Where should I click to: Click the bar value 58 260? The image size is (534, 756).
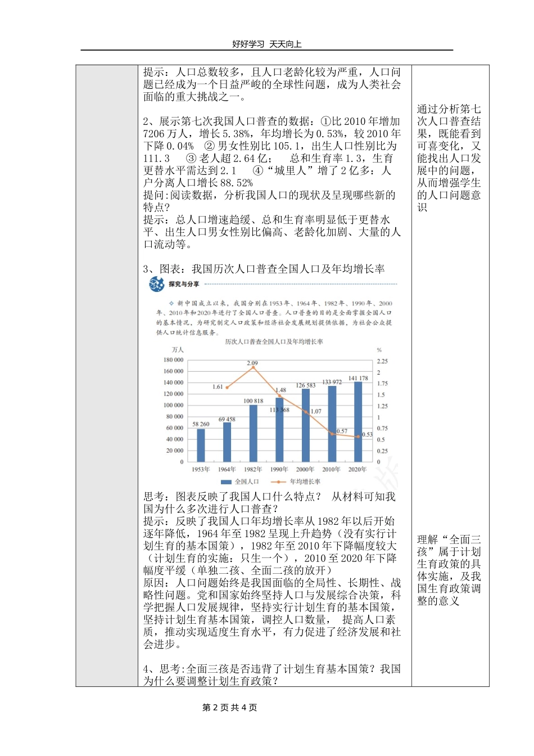201,424
